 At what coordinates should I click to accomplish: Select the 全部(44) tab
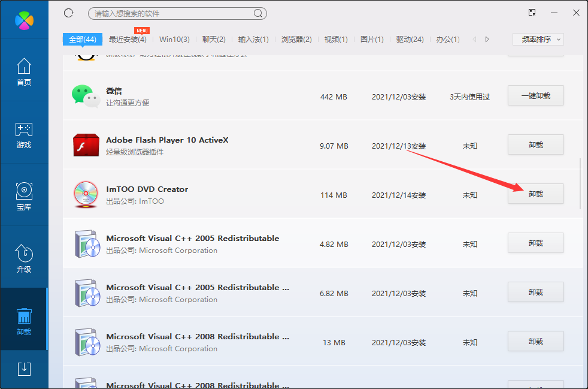tap(83, 39)
